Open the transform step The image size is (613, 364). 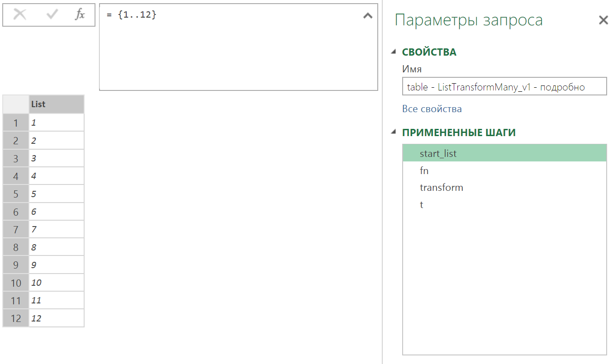point(441,187)
